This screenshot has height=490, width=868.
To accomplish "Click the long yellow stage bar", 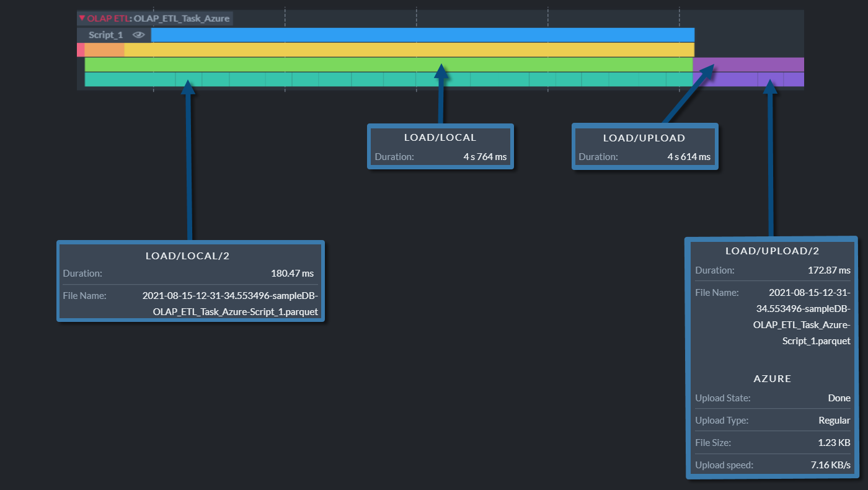I will click(409, 50).
